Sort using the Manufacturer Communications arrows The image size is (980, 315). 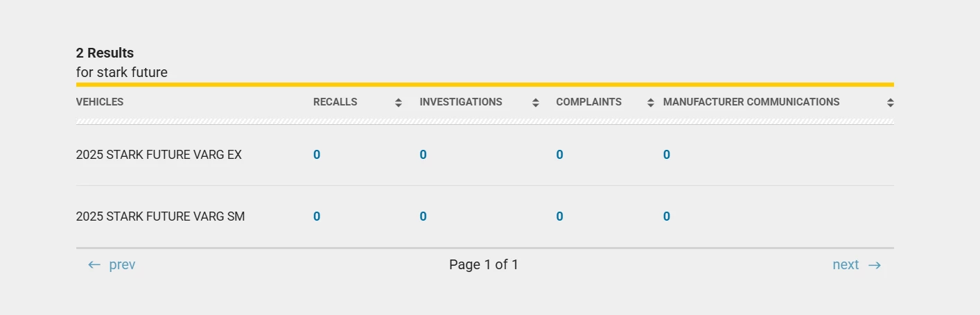[x=891, y=103]
